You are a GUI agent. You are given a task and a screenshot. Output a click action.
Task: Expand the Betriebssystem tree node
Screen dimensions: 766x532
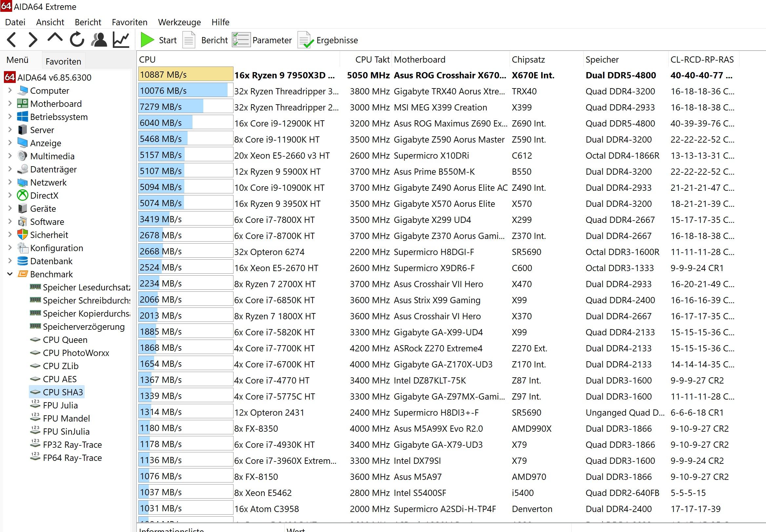pos(10,117)
